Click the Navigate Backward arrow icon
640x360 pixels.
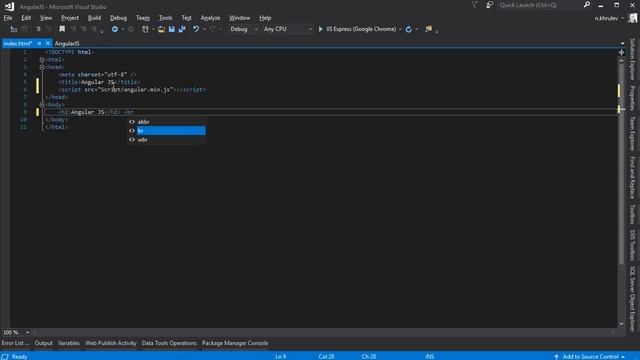(115, 29)
